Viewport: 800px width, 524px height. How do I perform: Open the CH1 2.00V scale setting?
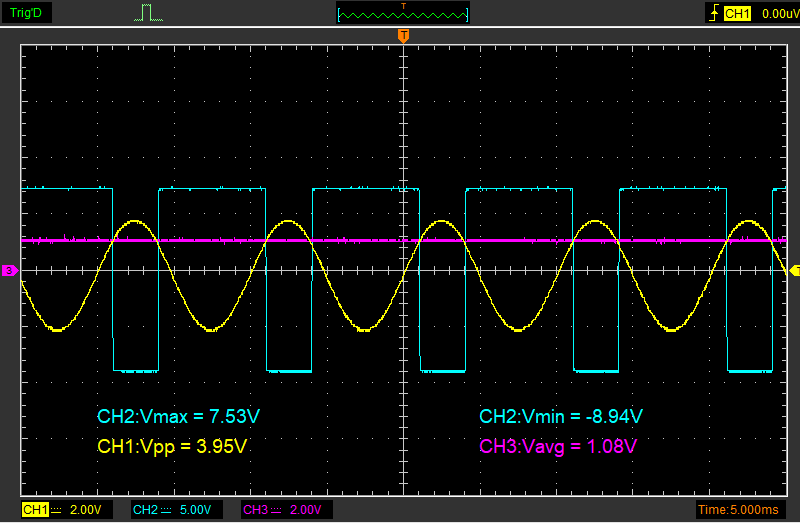pyautogui.click(x=85, y=510)
